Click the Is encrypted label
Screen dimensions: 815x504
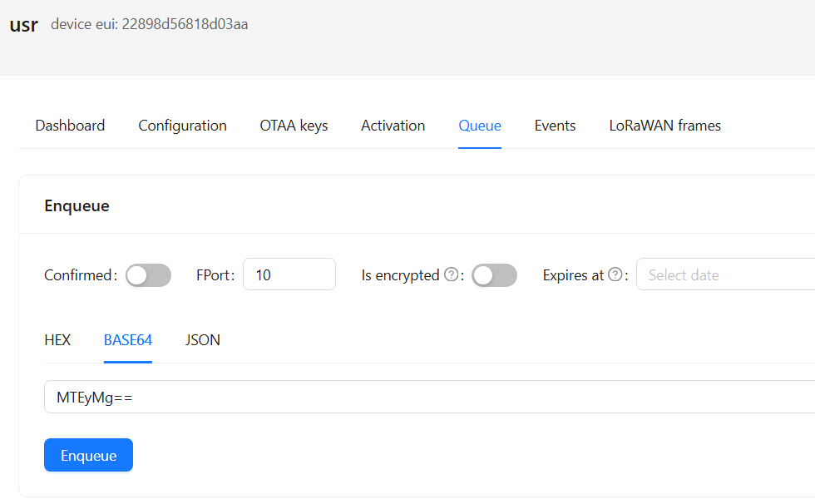click(x=400, y=274)
